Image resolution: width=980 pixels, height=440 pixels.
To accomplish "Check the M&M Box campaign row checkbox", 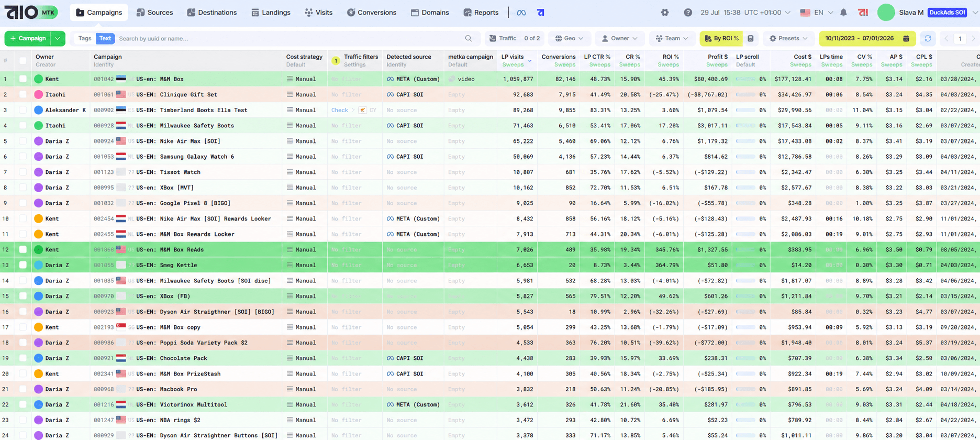I will click(x=23, y=79).
